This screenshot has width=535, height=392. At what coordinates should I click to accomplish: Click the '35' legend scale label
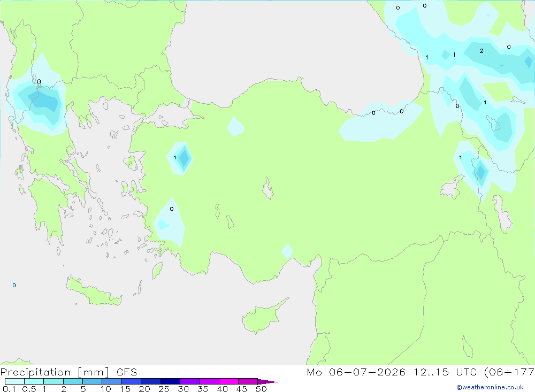(203, 389)
